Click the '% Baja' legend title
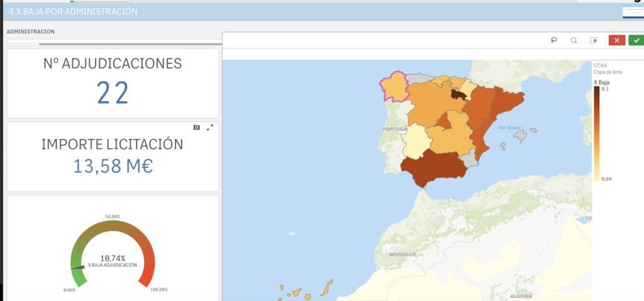This screenshot has width=644, height=301. [x=602, y=82]
